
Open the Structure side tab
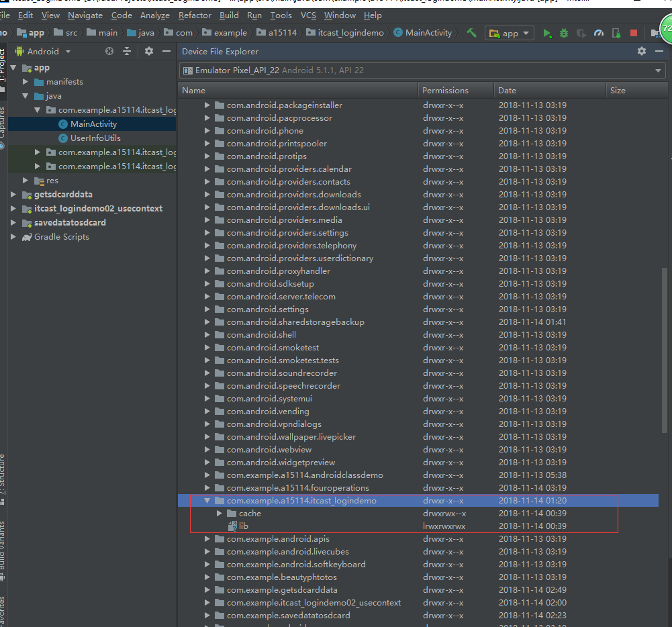point(3,479)
